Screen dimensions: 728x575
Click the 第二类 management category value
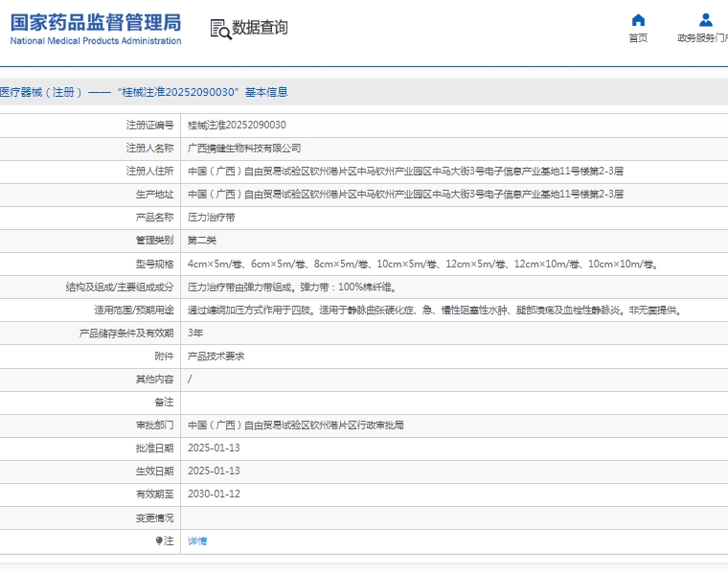[x=202, y=241]
